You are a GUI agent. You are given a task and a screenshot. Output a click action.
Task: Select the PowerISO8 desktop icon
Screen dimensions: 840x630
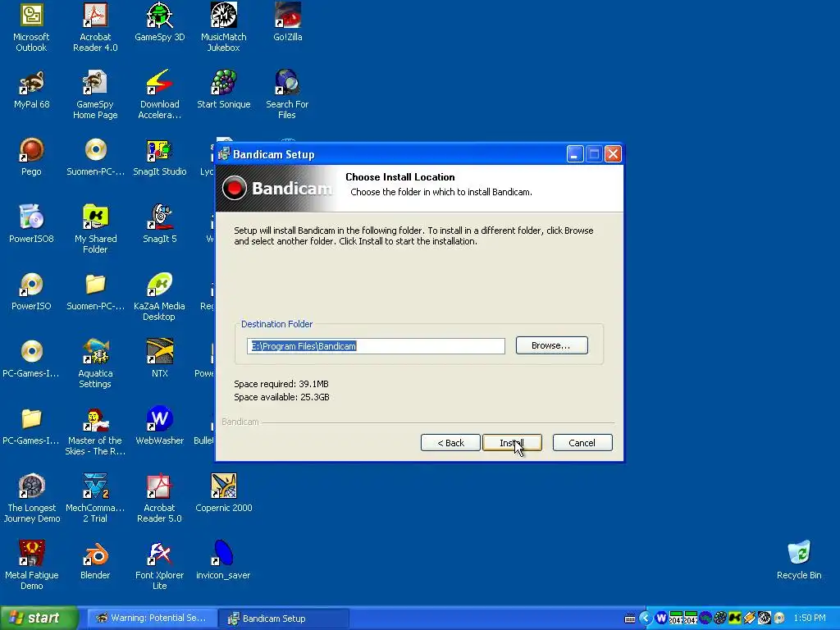tap(32, 224)
